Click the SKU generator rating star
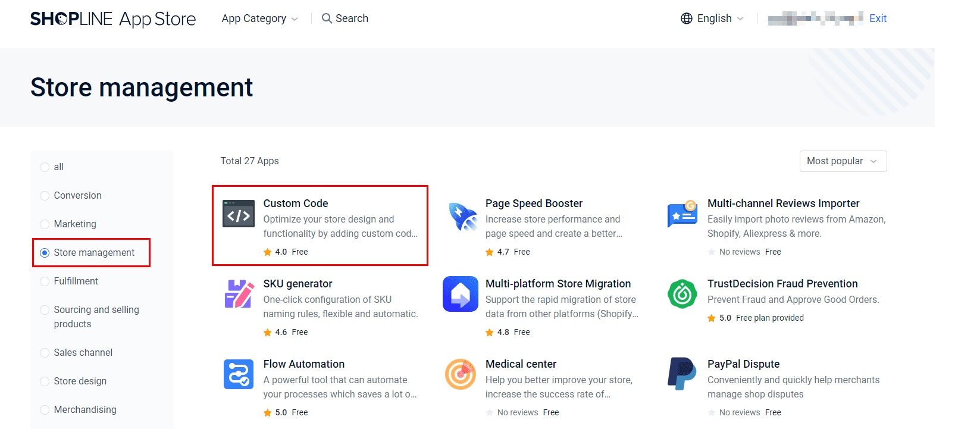 pyautogui.click(x=268, y=333)
